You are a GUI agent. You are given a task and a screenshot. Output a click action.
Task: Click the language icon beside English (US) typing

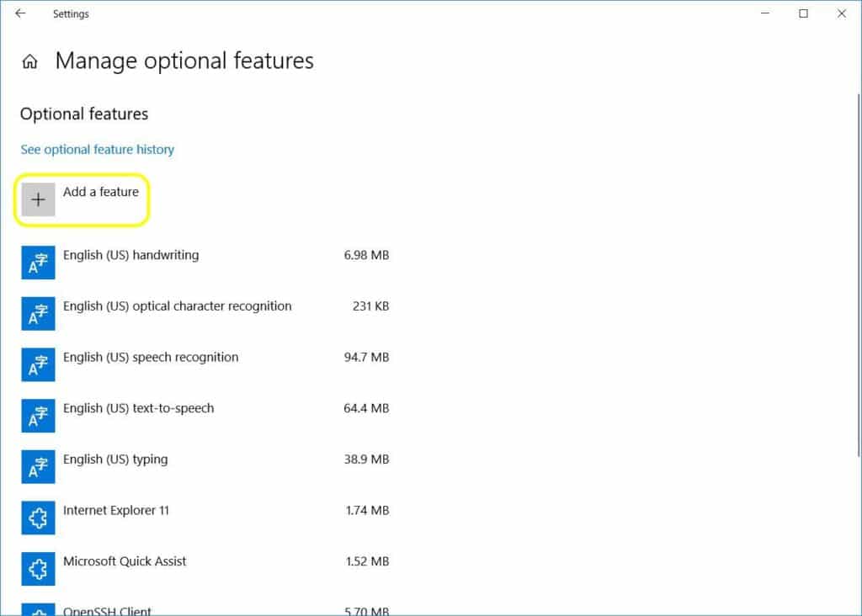pyautogui.click(x=38, y=466)
